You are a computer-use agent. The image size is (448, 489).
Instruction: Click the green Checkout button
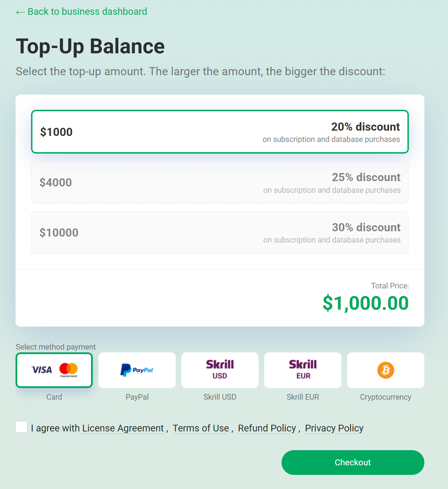(x=353, y=463)
